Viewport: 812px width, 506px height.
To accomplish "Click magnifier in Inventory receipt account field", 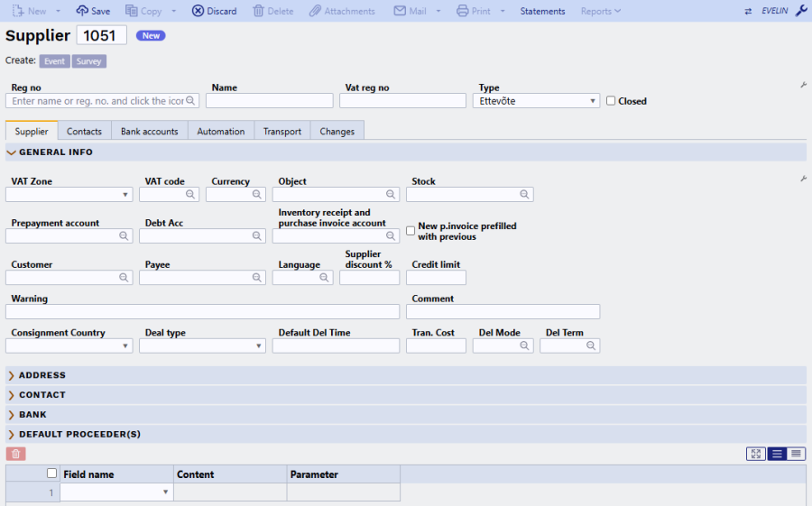I will (391, 235).
